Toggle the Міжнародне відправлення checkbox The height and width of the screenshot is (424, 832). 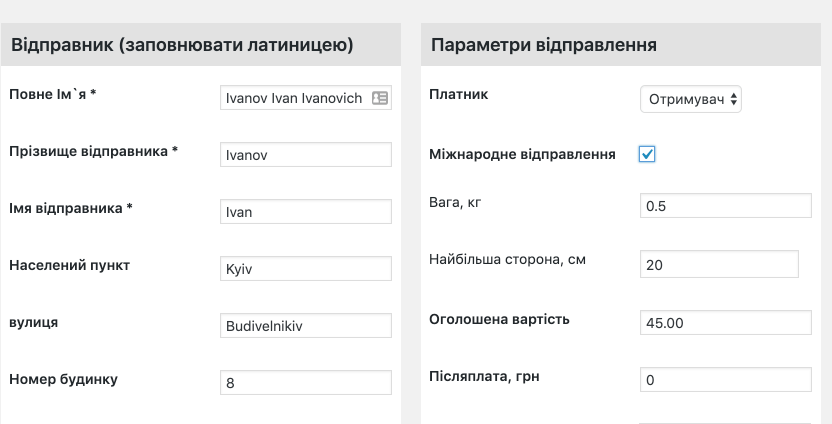[x=647, y=154]
